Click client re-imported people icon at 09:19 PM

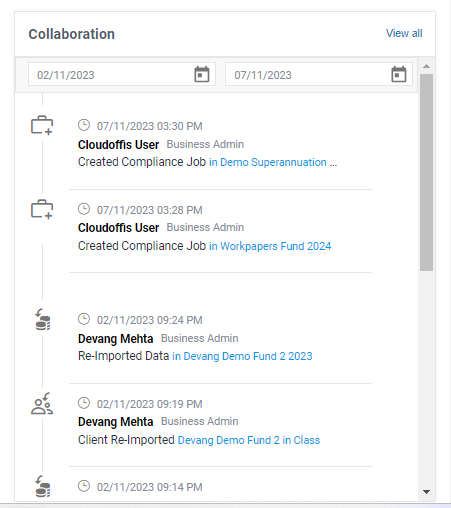[42, 403]
